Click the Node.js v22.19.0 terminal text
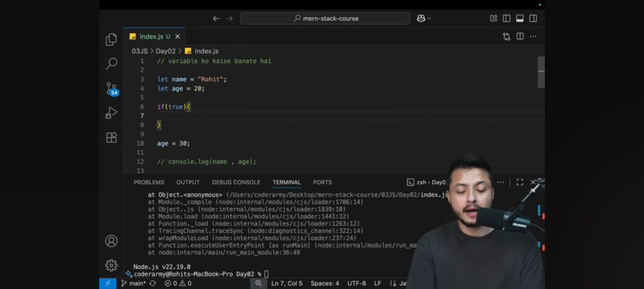Viewport: 644px width, 289px height. 162,266
